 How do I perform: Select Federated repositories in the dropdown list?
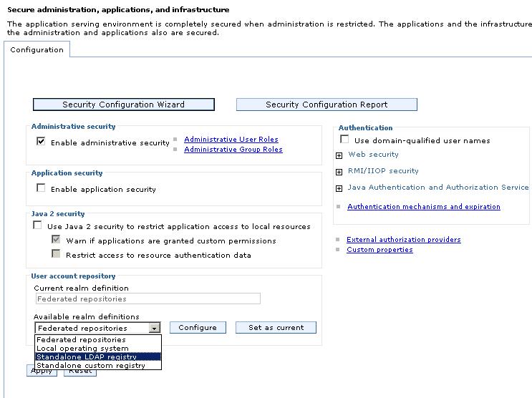(98, 339)
